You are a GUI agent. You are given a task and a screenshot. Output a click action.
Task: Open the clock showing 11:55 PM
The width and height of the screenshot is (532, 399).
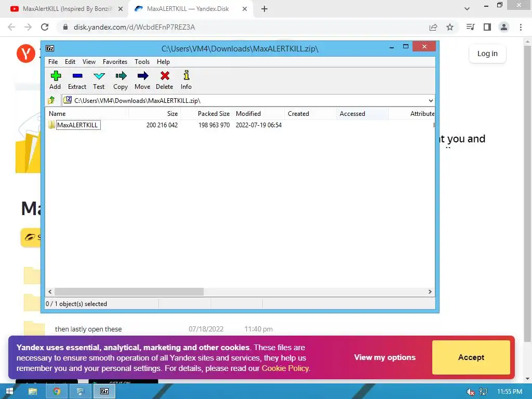pyautogui.click(x=509, y=392)
